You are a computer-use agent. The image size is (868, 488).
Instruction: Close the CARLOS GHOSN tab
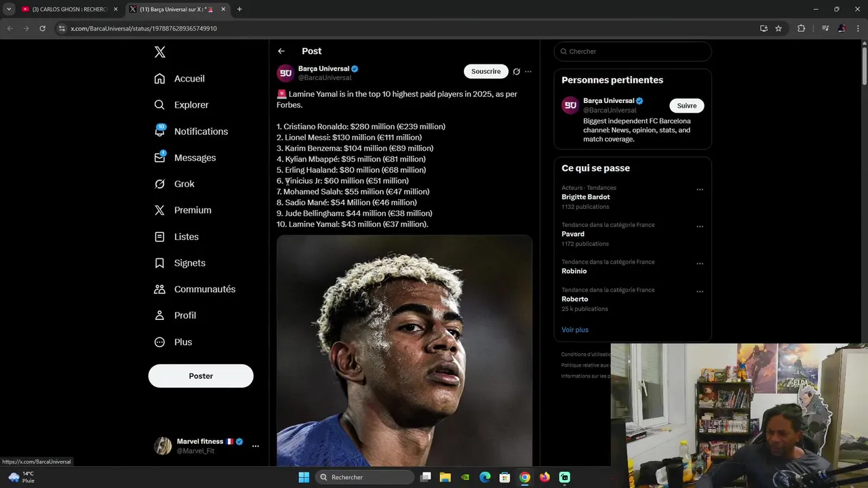point(116,9)
